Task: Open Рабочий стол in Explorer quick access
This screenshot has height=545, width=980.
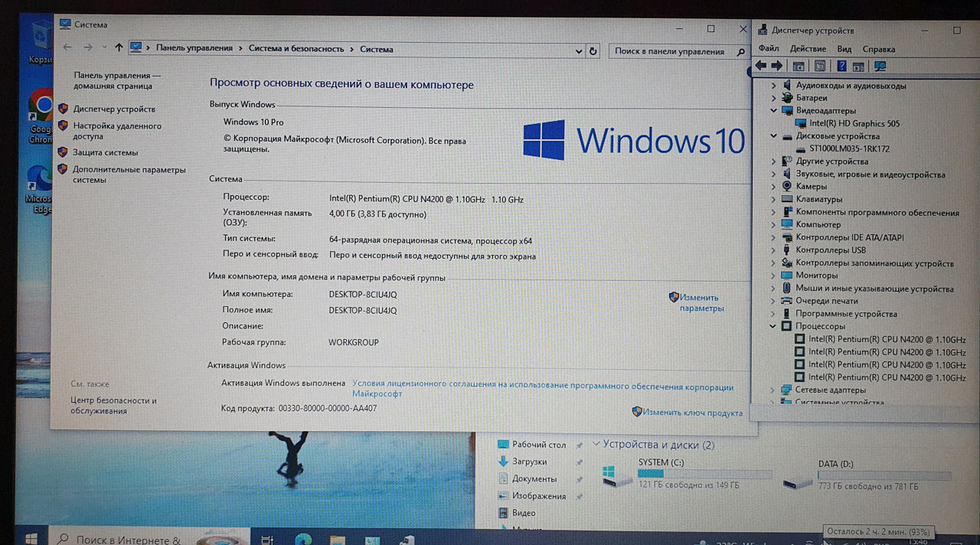Action: [539, 445]
